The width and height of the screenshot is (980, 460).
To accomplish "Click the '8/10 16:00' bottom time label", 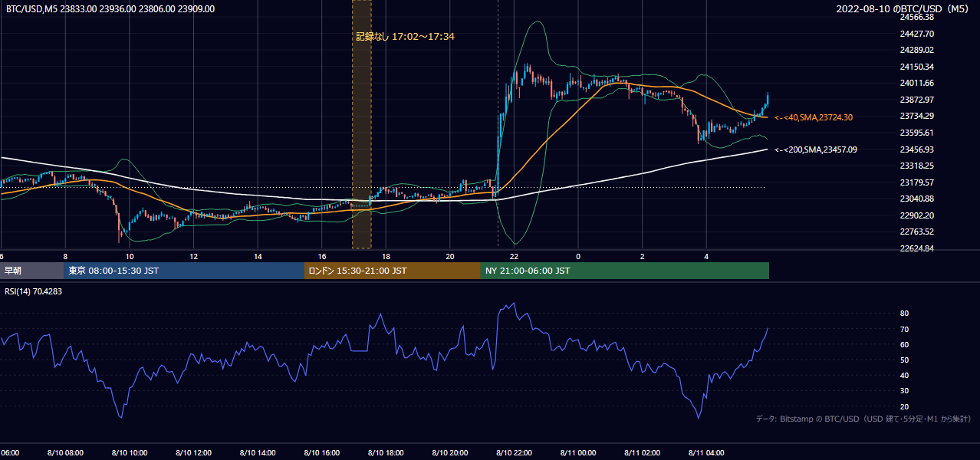I will click(x=321, y=452).
